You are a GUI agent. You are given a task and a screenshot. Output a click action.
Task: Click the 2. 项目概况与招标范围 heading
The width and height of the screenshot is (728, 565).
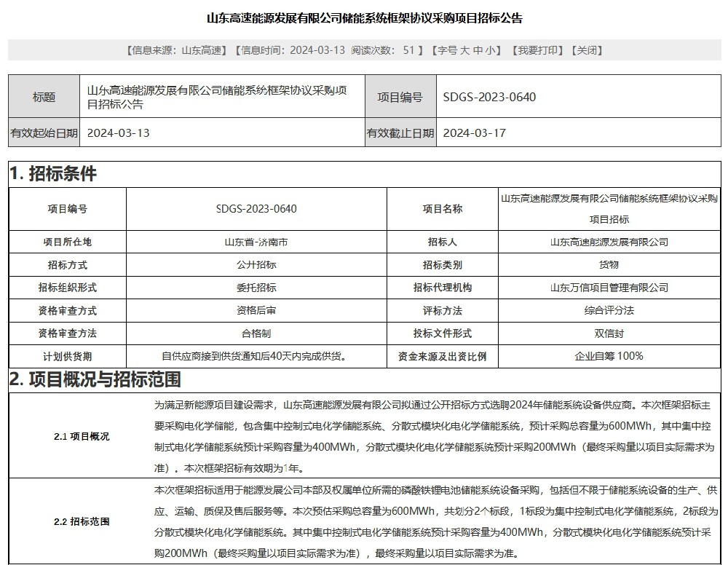point(95,379)
